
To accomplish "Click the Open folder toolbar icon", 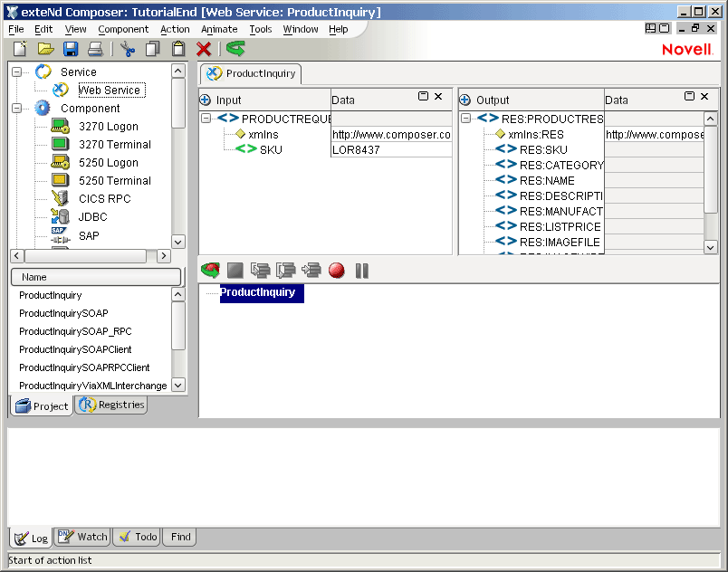I will (x=45, y=49).
